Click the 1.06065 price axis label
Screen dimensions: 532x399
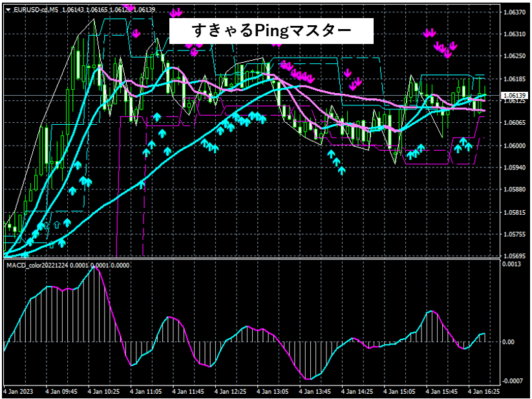click(x=515, y=122)
